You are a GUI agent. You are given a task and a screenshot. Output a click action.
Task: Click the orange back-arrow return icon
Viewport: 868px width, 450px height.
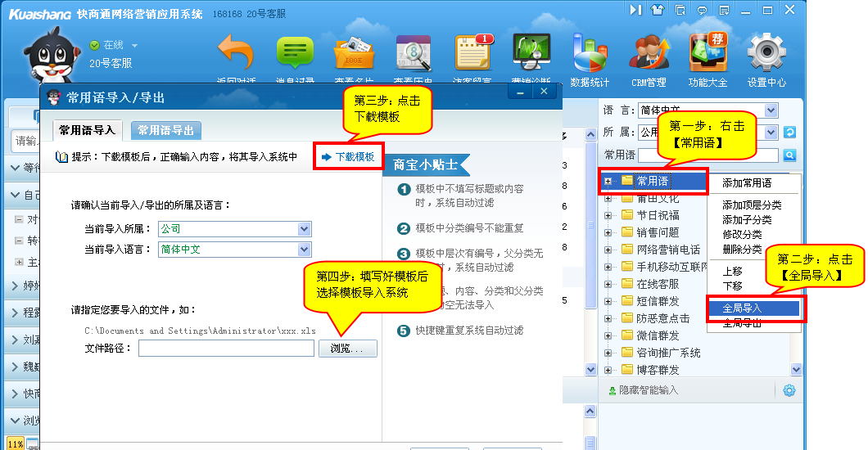click(236, 54)
